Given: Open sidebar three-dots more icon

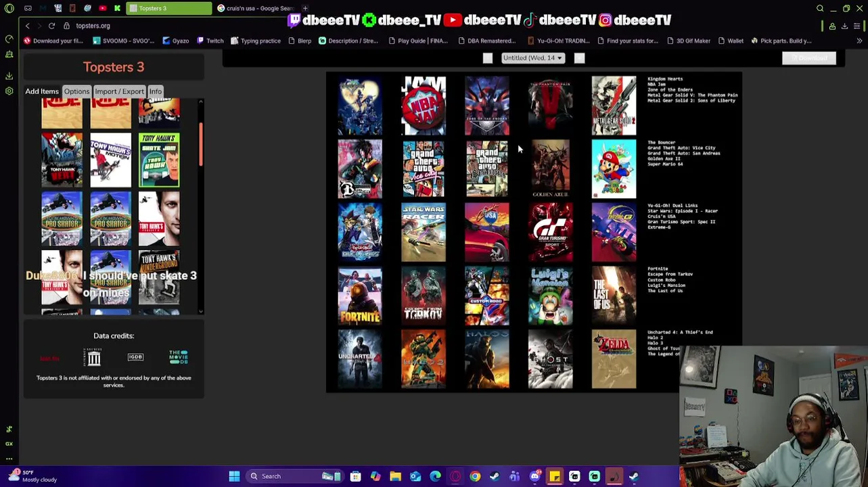Looking at the screenshot, I should [x=9, y=459].
